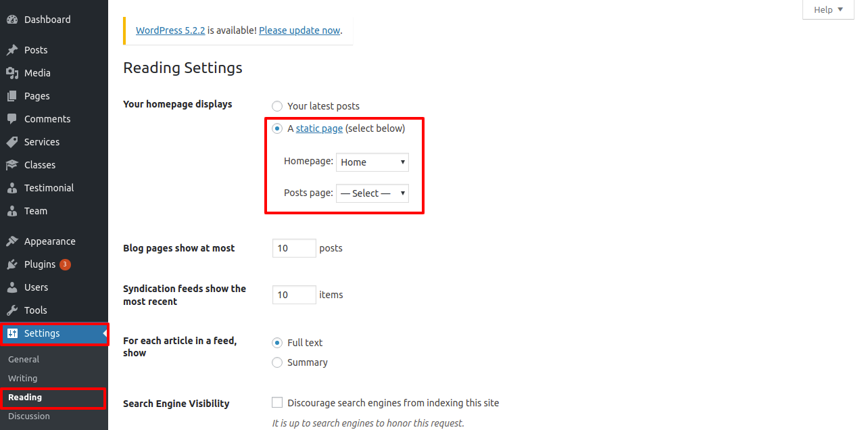
Task: Click the Dashboard gauge icon
Action: [x=12, y=20]
